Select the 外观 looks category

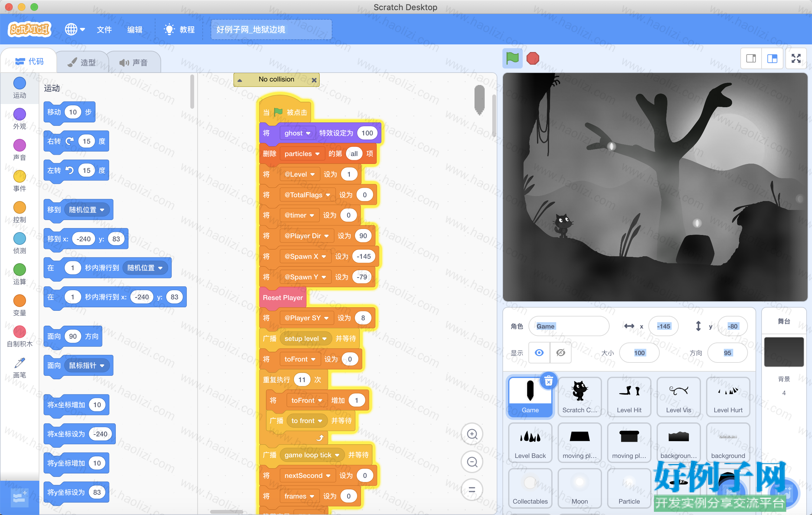20,119
